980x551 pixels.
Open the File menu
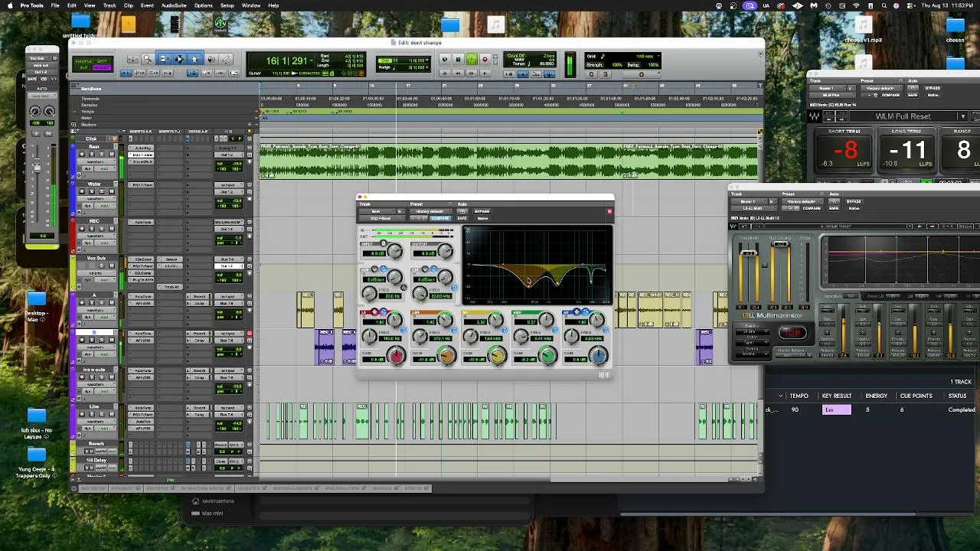[55, 5]
